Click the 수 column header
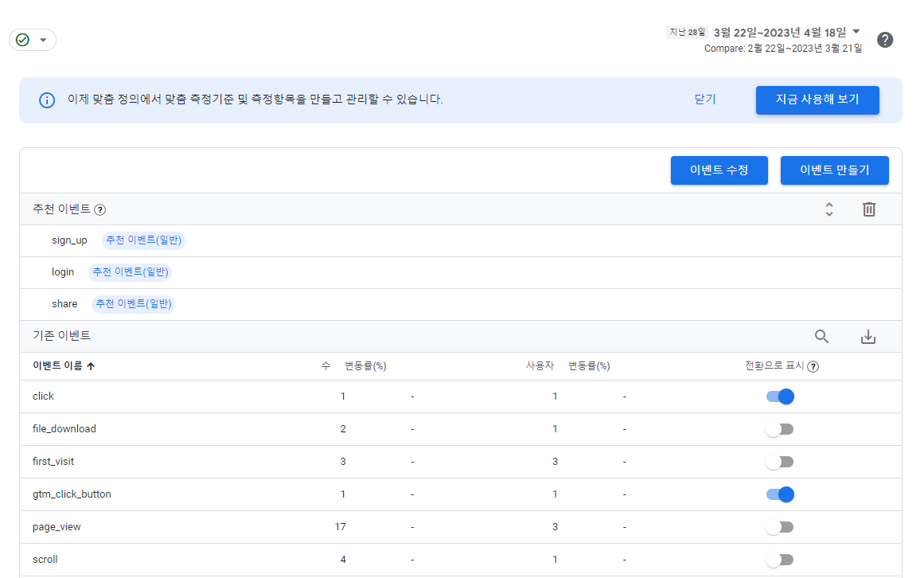This screenshot has height=578, width=924. (326, 366)
